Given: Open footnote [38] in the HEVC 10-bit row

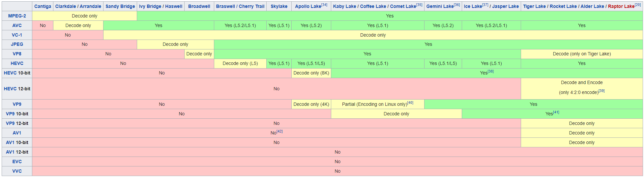Looking at the screenshot, I should (x=490, y=71).
